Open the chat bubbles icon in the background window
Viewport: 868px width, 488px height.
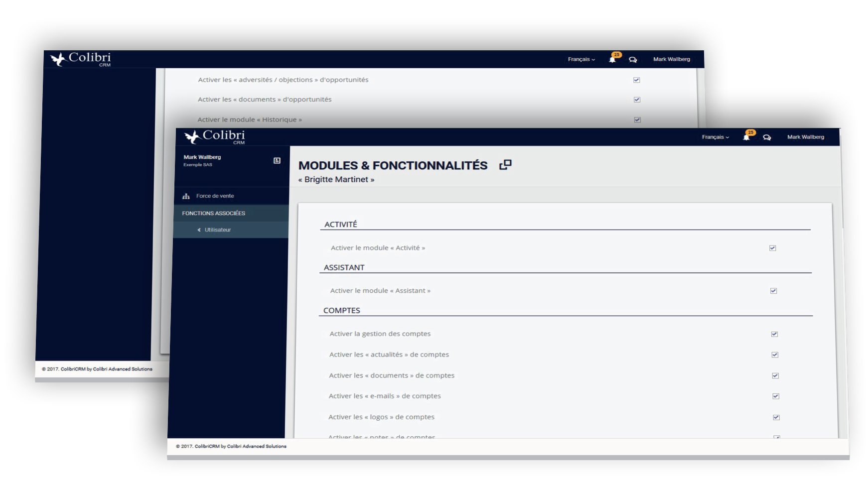coord(633,60)
